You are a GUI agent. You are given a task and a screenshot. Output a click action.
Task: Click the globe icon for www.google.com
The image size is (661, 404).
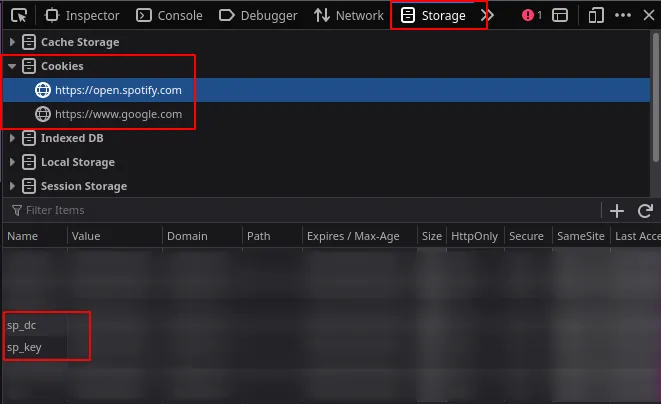click(43, 114)
